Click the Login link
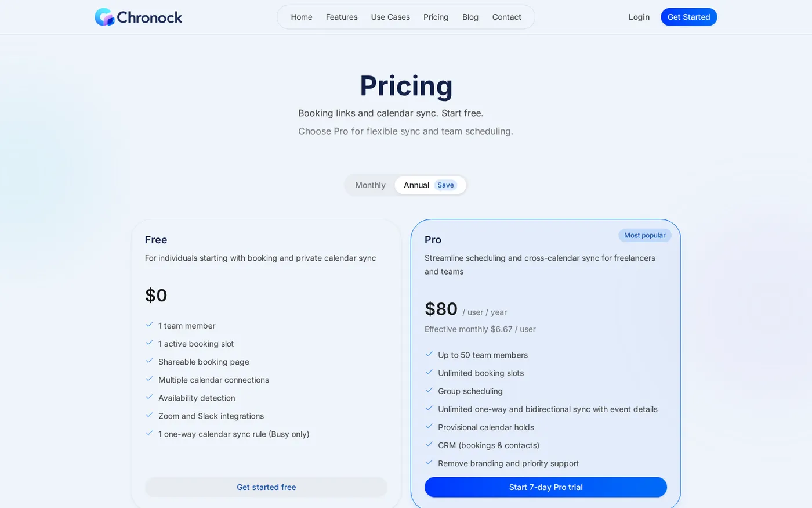This screenshot has height=508, width=812. pos(639,17)
